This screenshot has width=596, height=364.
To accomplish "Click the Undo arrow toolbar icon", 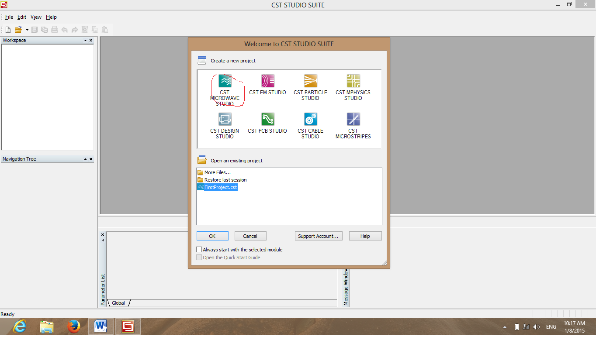I will tap(65, 30).
